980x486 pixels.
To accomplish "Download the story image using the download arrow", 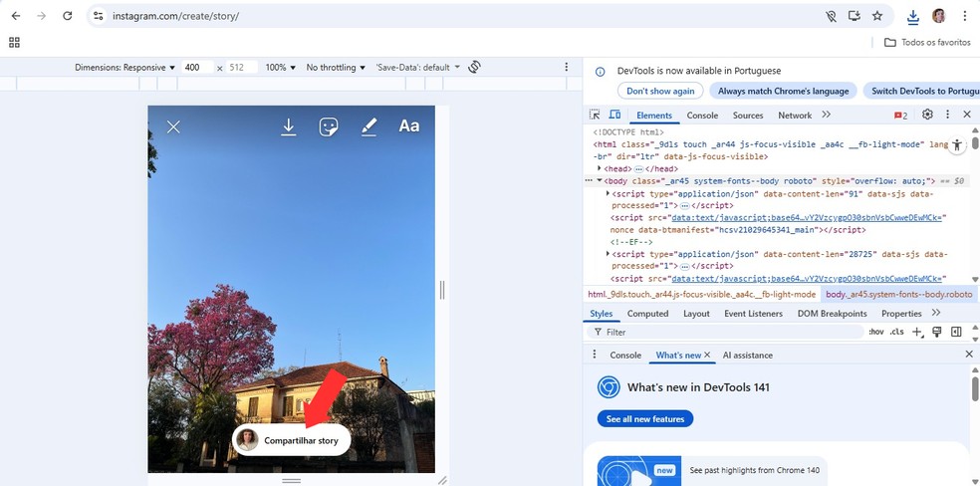I will [x=288, y=126].
